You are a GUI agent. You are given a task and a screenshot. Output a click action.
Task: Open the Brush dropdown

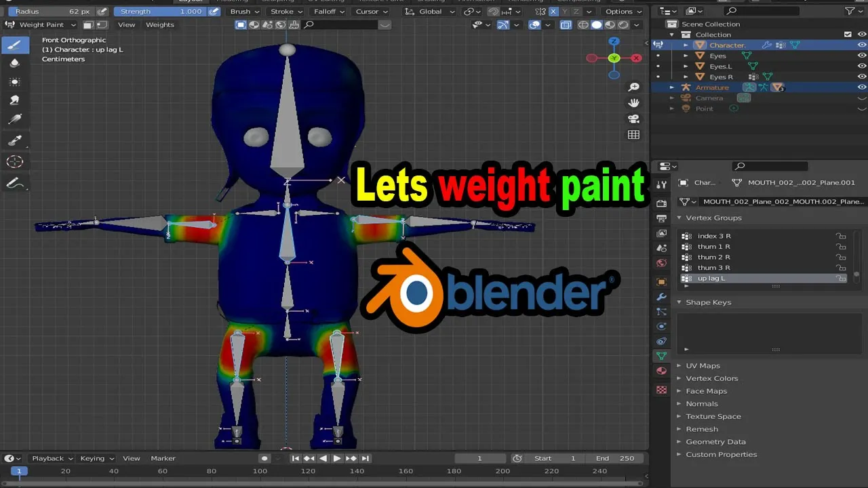click(x=244, y=12)
